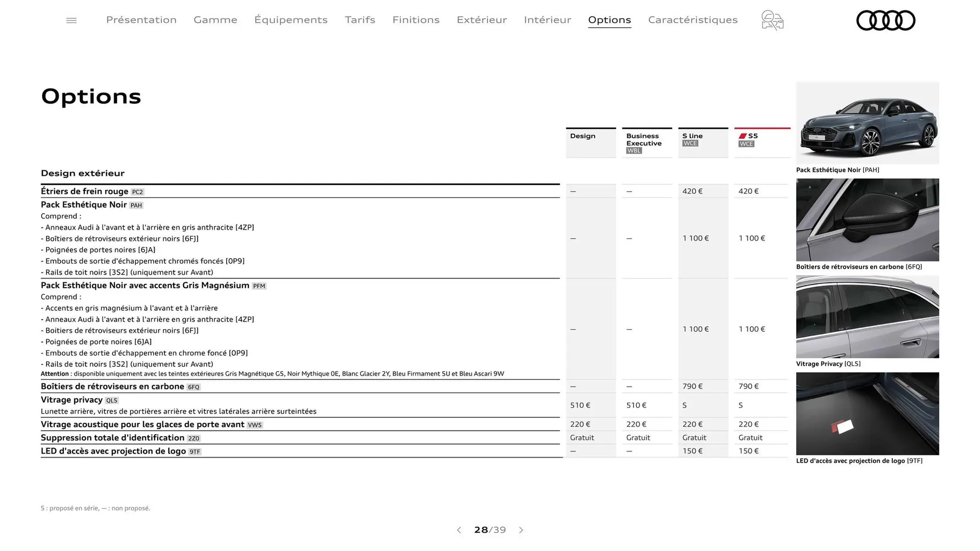
Task: Open the hamburger navigation menu
Action: tap(71, 20)
